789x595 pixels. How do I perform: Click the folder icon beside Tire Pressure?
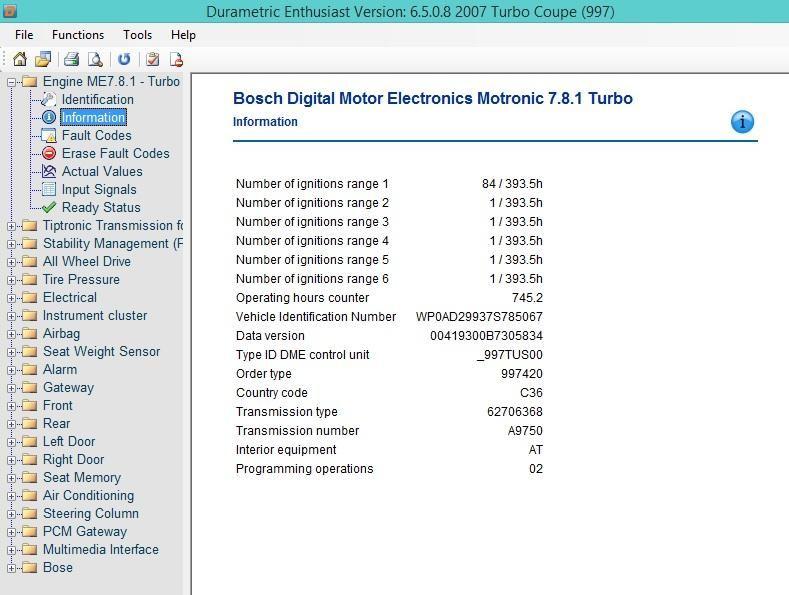click(30, 279)
